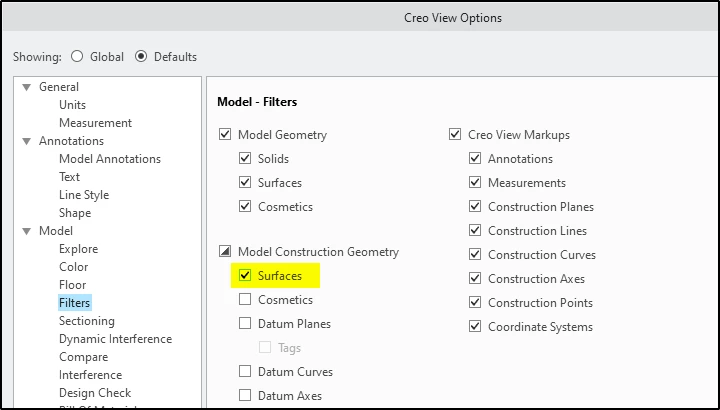This screenshot has height=410, width=720.
Task: Collapse the Model tree section
Action: point(27,231)
